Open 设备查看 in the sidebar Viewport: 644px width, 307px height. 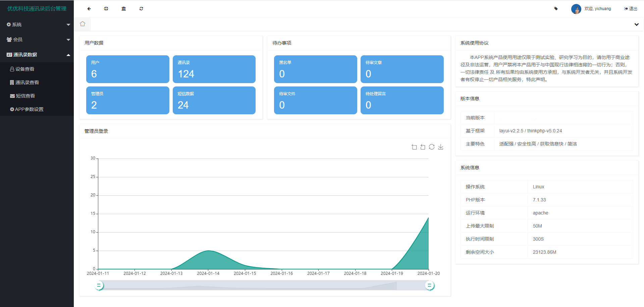tap(25, 69)
